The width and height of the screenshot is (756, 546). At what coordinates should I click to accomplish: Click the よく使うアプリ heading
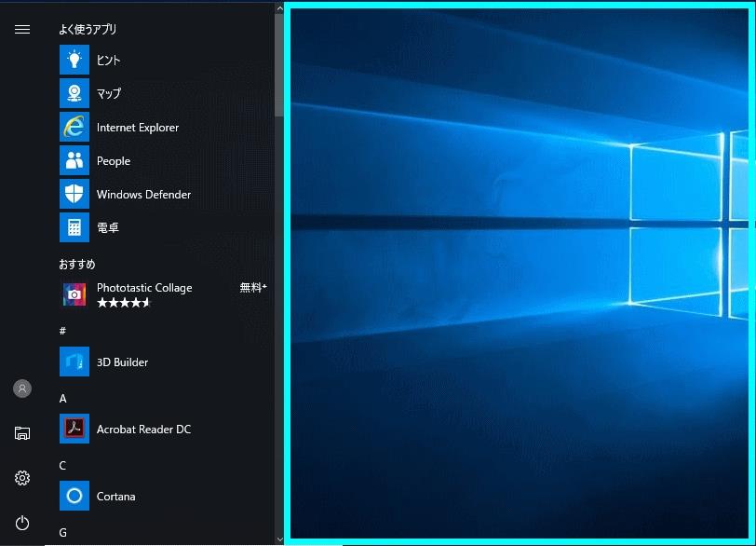(88, 30)
